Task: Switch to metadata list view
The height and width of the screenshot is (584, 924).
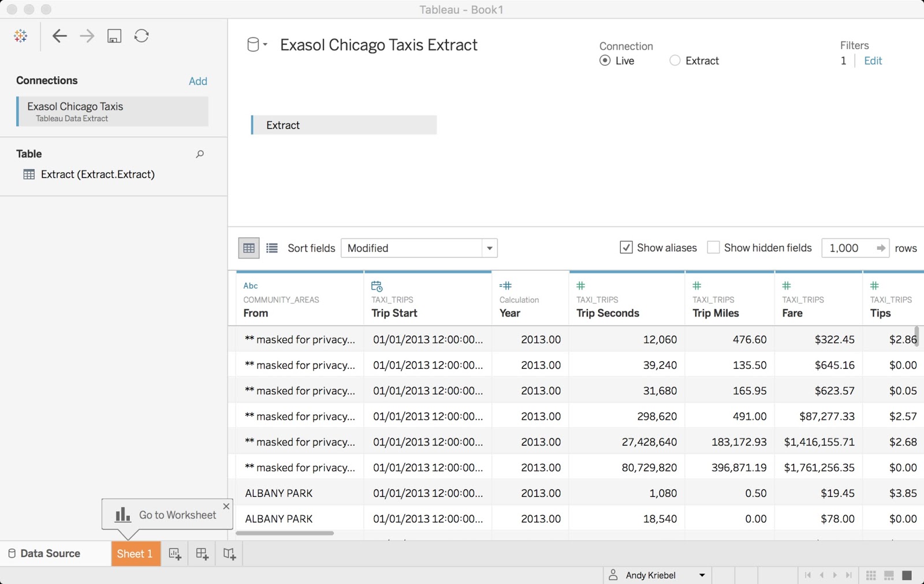Action: coord(272,248)
